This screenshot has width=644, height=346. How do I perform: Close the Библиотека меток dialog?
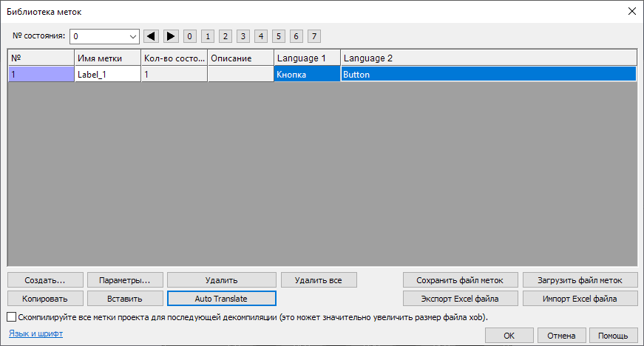(631, 11)
